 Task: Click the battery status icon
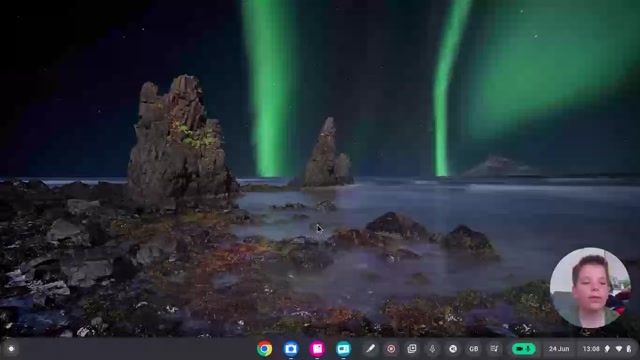[x=629, y=349]
